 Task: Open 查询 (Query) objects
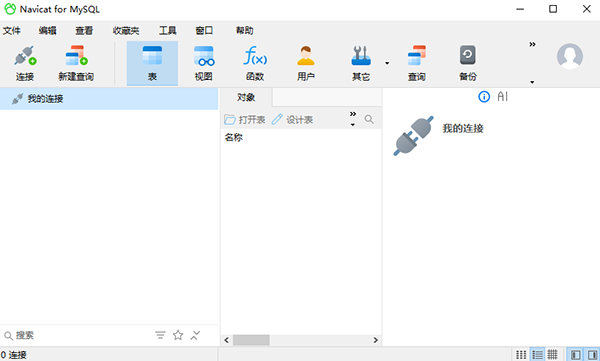click(416, 63)
